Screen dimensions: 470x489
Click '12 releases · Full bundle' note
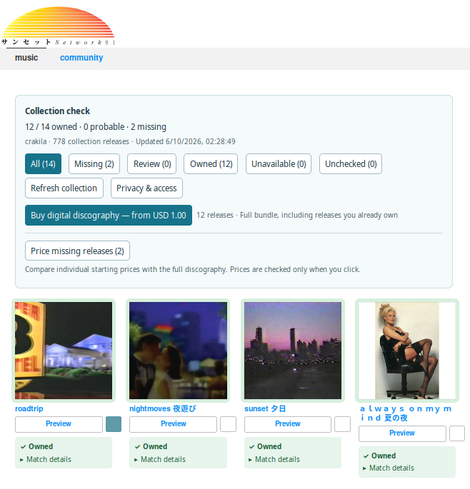click(297, 215)
